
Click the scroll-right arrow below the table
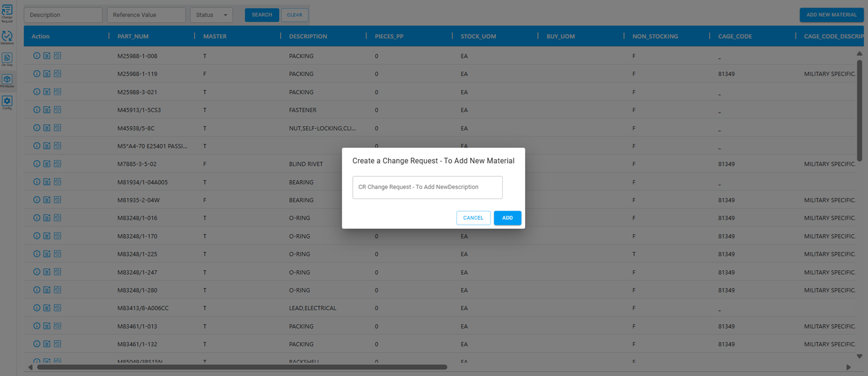point(849,367)
